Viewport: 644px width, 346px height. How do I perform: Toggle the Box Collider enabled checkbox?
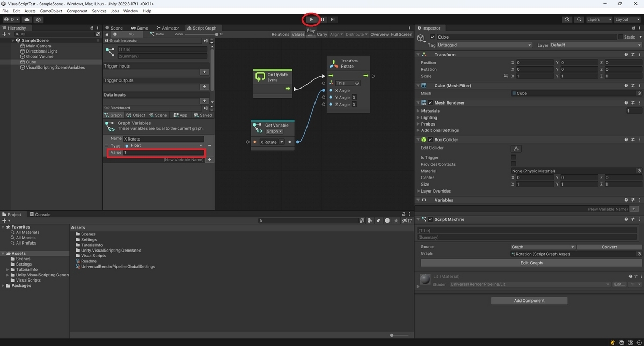tap(430, 140)
